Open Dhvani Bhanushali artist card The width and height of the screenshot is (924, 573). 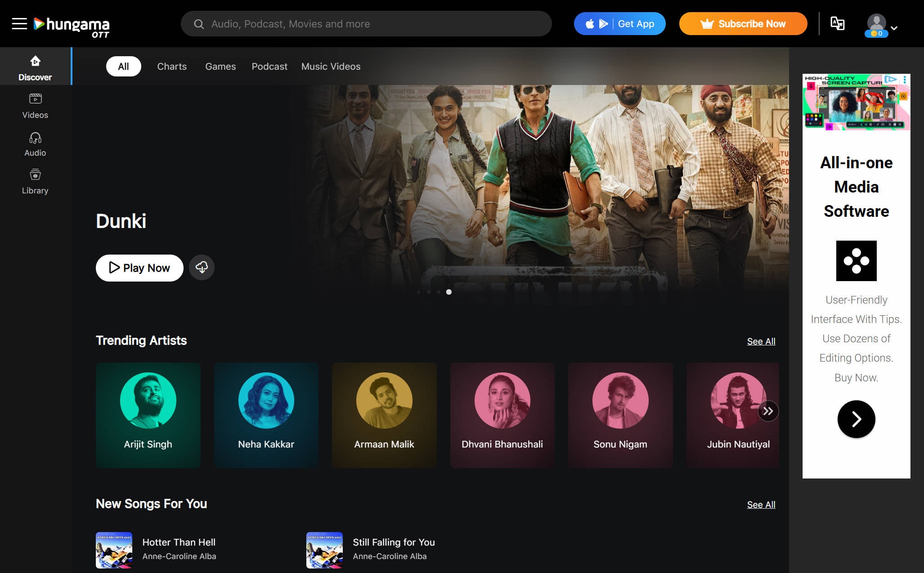pyautogui.click(x=502, y=415)
